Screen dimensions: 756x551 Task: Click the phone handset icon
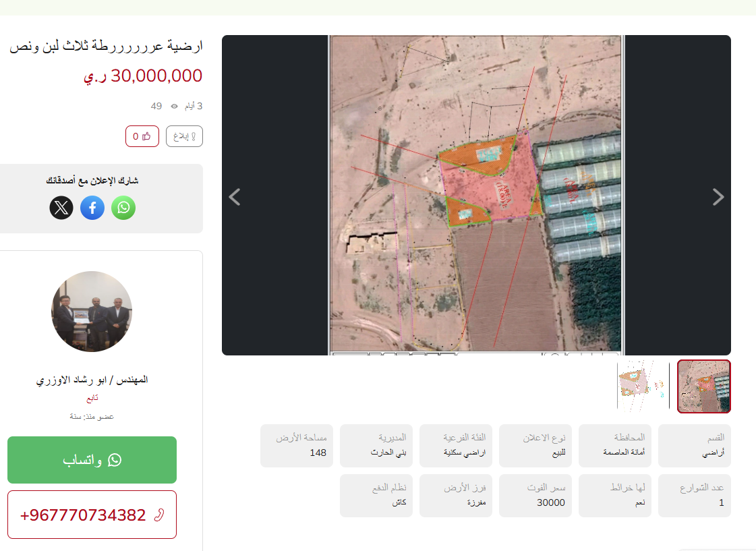[159, 515]
